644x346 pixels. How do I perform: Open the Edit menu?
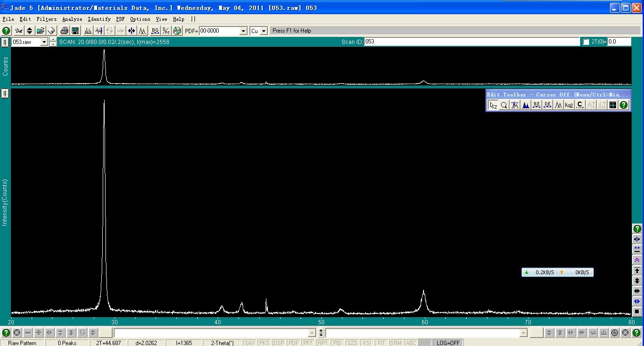25,19
